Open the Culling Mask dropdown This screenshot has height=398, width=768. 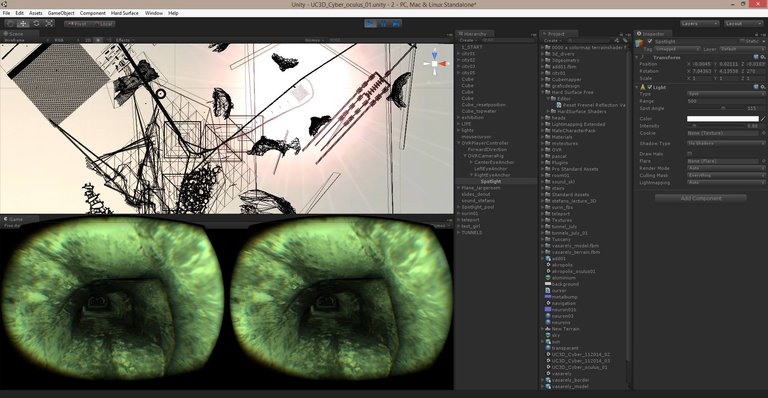[725, 175]
